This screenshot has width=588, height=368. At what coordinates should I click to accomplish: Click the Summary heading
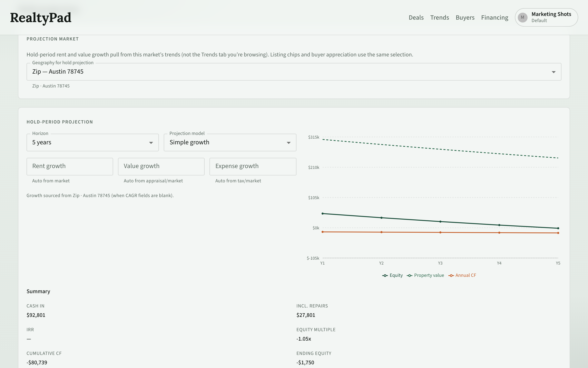[x=38, y=291]
